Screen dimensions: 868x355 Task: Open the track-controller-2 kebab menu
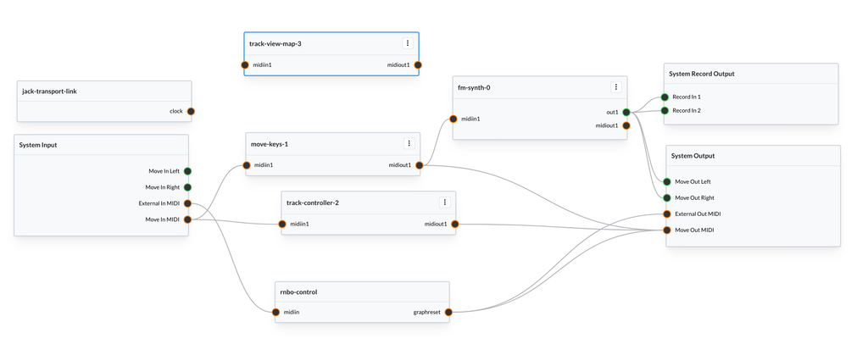[x=444, y=202]
